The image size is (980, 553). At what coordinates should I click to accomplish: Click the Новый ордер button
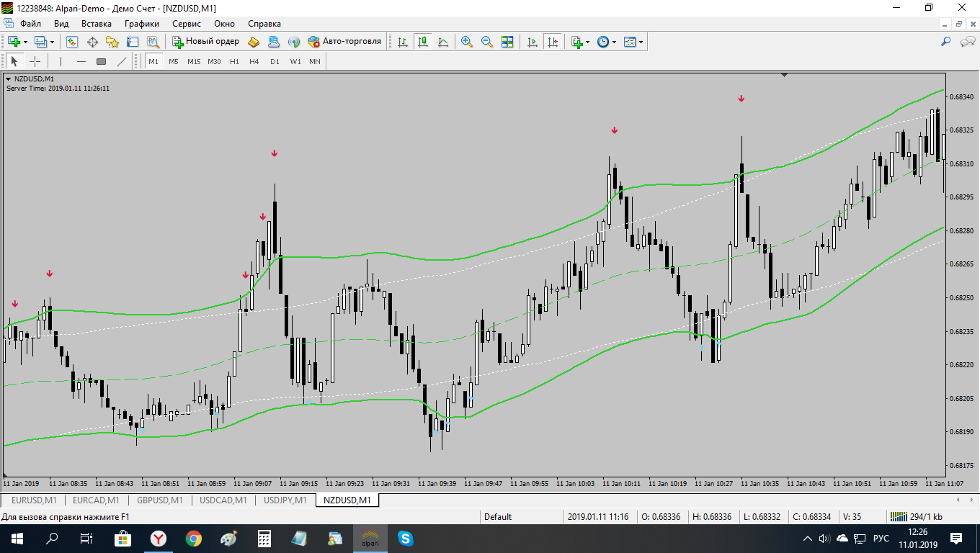click(x=206, y=42)
